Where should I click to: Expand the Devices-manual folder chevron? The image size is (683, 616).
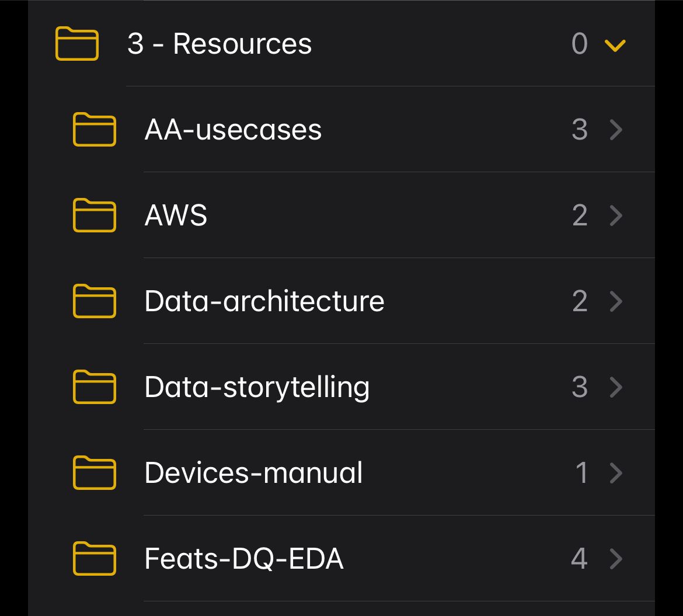tap(616, 473)
